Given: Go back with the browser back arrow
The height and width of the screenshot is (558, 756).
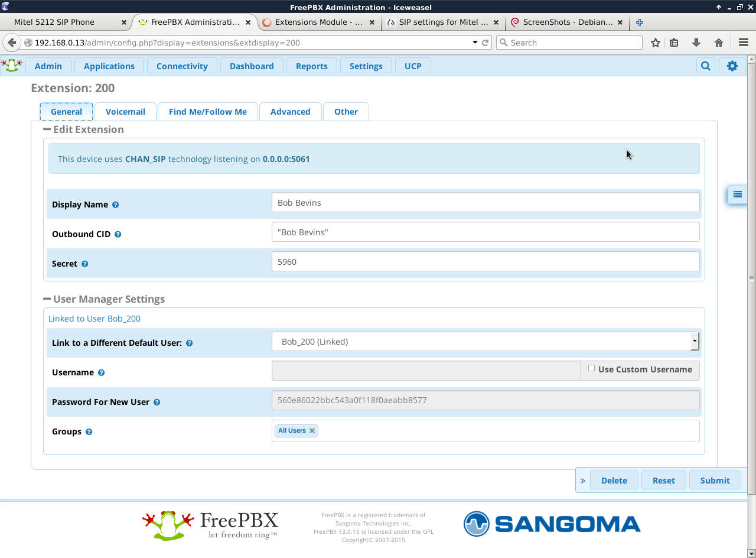Looking at the screenshot, I should (12, 43).
